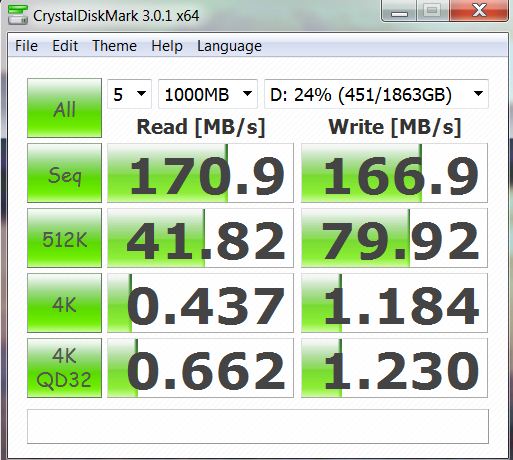
Task: Minimize the CrystalDiskMark window
Action: point(399,11)
